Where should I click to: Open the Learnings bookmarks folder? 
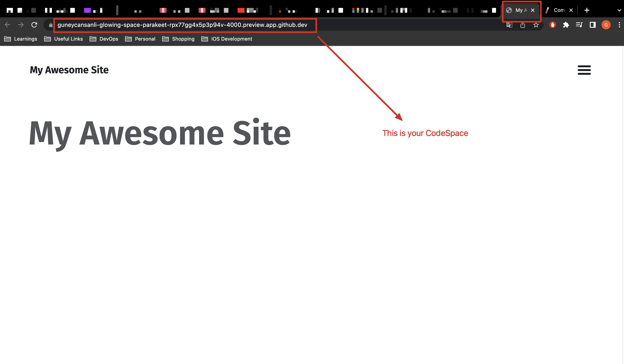[x=21, y=39]
